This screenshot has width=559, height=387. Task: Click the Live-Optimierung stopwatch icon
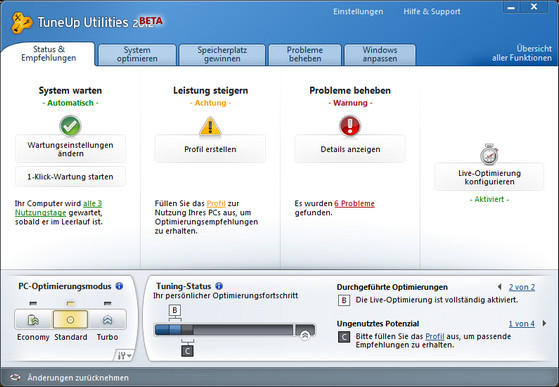point(489,154)
